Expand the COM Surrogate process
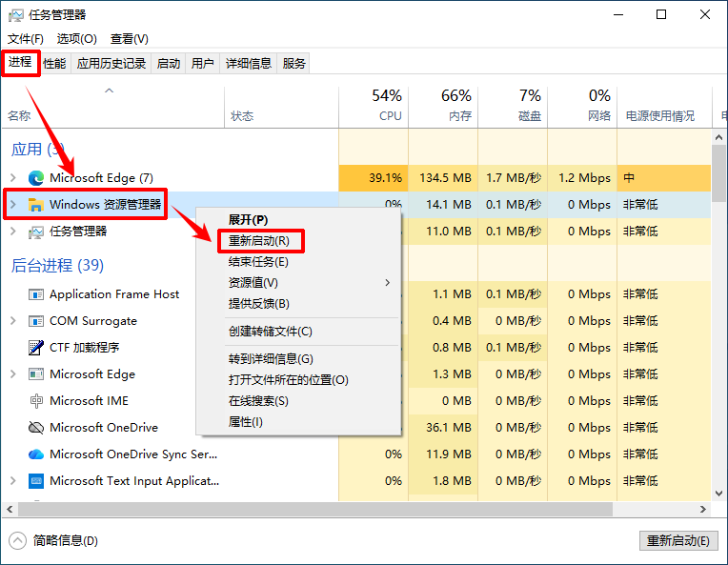The width and height of the screenshot is (728, 565). 13,321
